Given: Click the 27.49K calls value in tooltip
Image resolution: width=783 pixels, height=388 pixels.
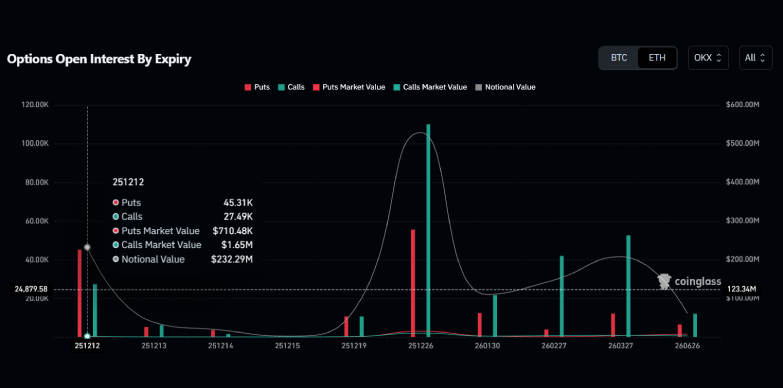Looking at the screenshot, I should point(238,217).
